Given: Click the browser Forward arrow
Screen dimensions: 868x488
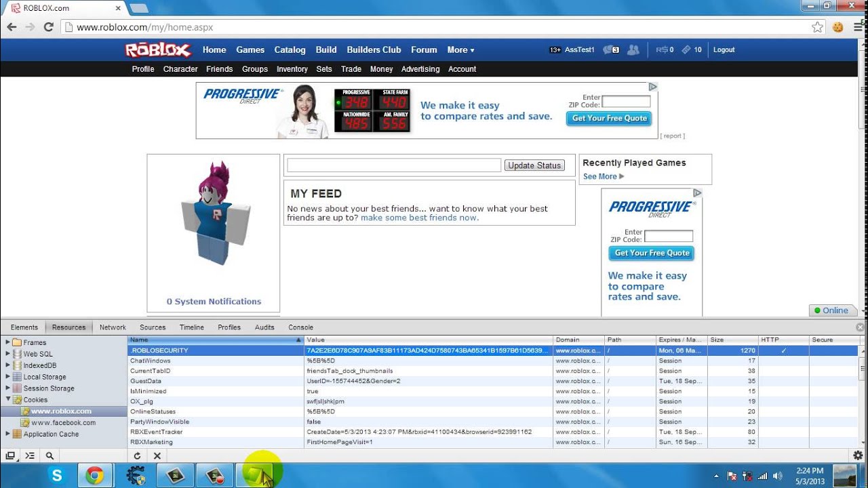Looking at the screenshot, I should [x=30, y=27].
